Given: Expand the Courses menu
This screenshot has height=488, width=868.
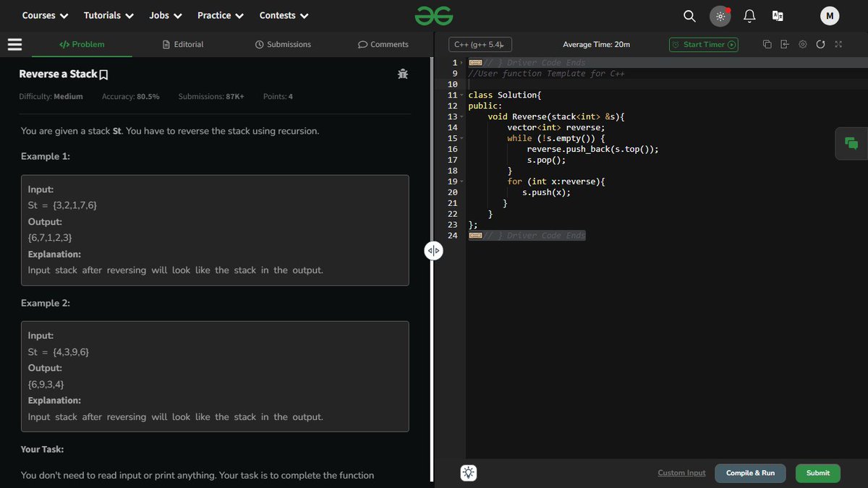Looking at the screenshot, I should click(x=45, y=15).
